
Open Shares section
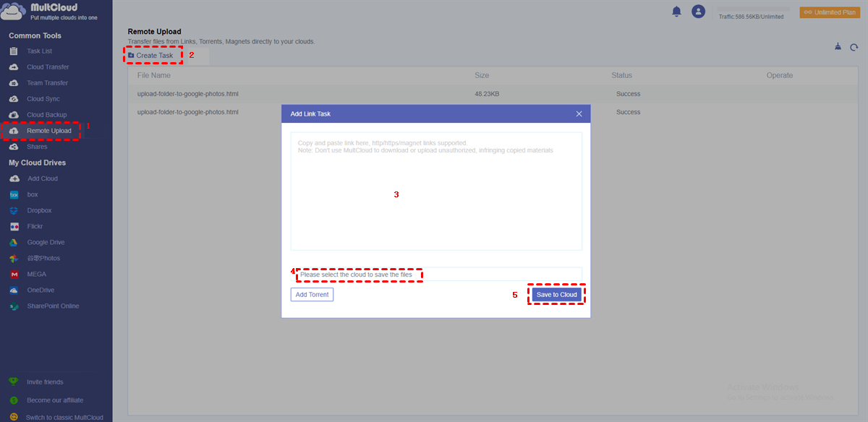click(37, 147)
